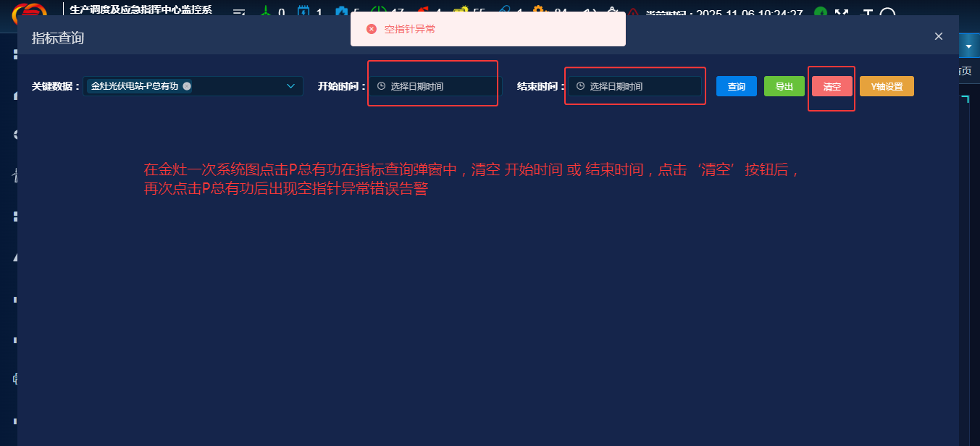Click the error icon in 空指针异常 alert

tap(372, 29)
